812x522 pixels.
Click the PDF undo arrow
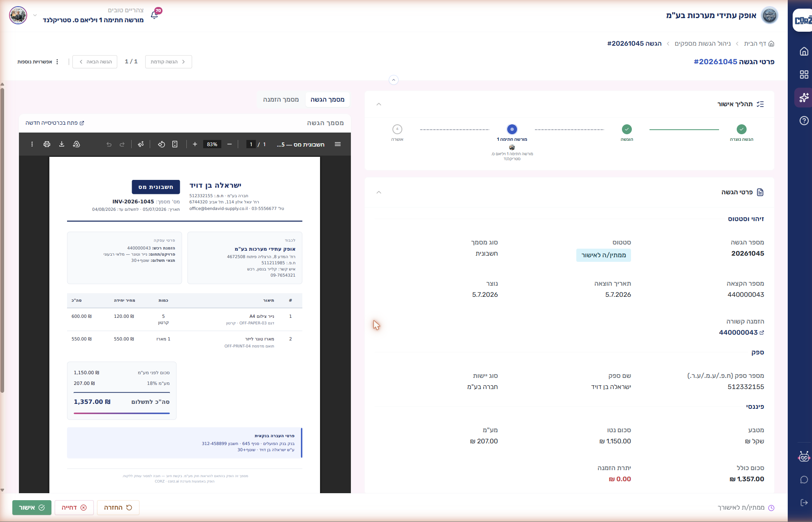(109, 144)
